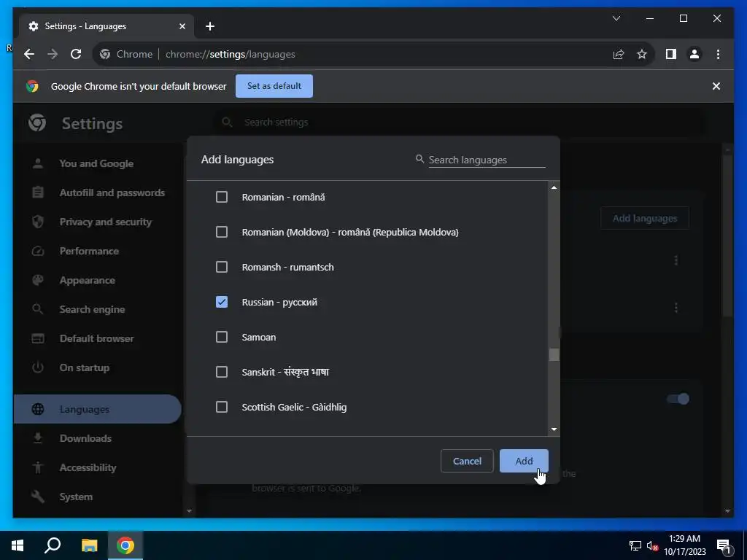Close the Settings - Languages tab

click(x=182, y=26)
